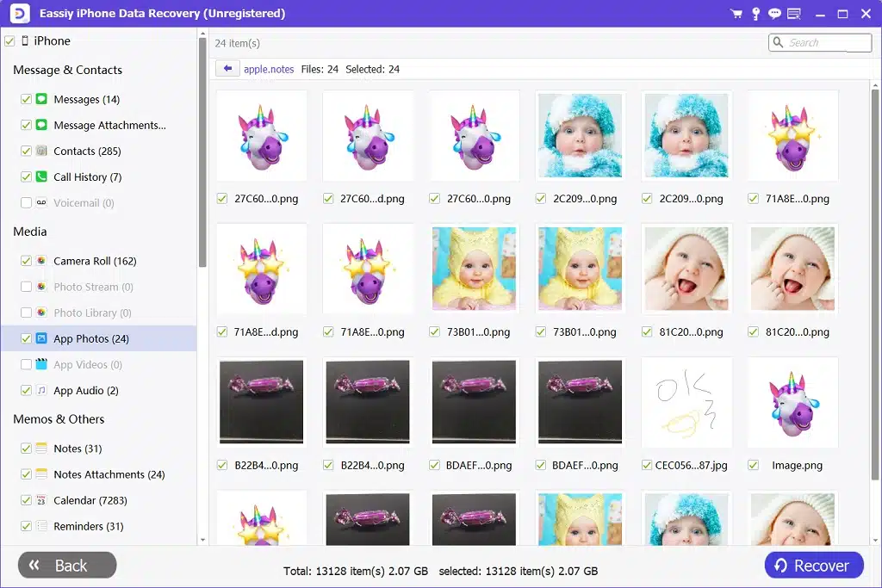Select App Photos (24) in sidebar
The height and width of the screenshot is (588, 882).
[90, 339]
